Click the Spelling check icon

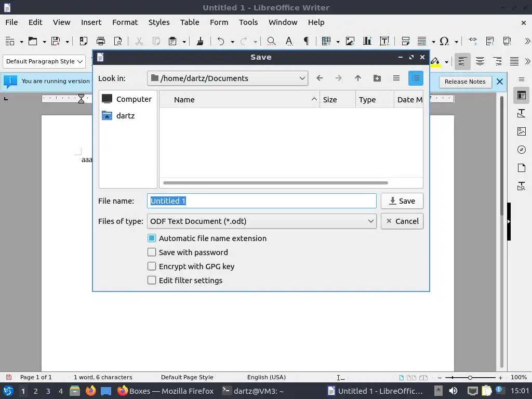tap(289, 41)
